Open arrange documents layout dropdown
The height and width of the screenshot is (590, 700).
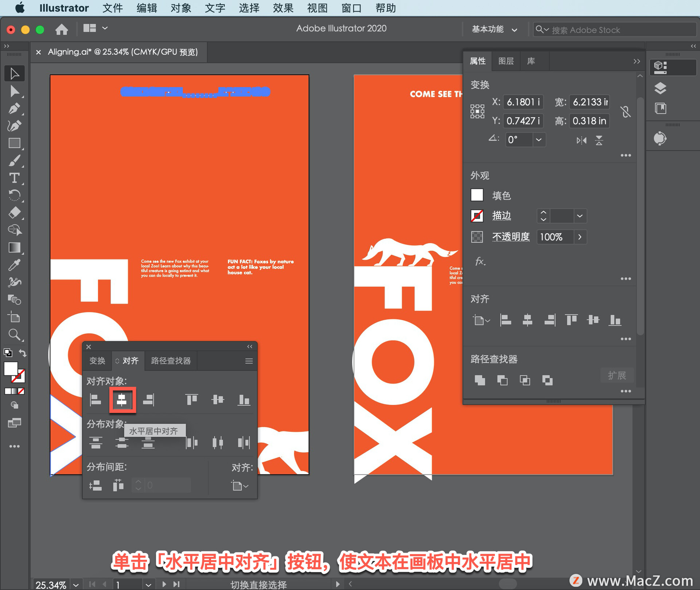(96, 28)
